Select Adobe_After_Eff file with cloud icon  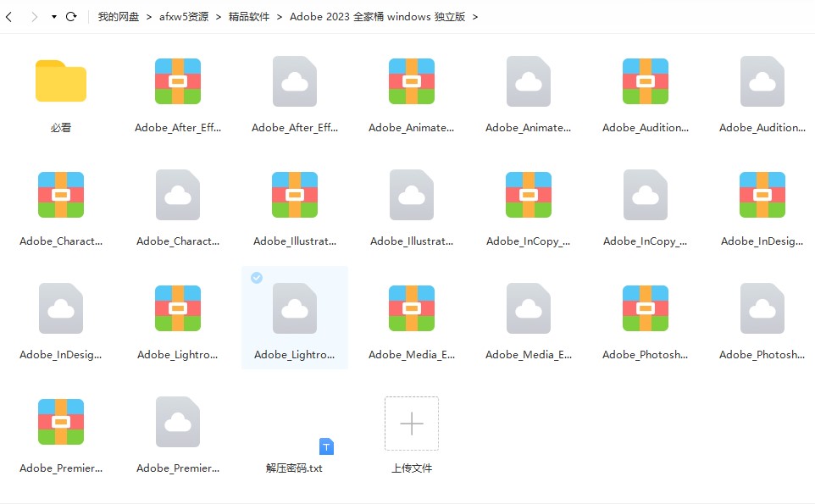pos(295,81)
